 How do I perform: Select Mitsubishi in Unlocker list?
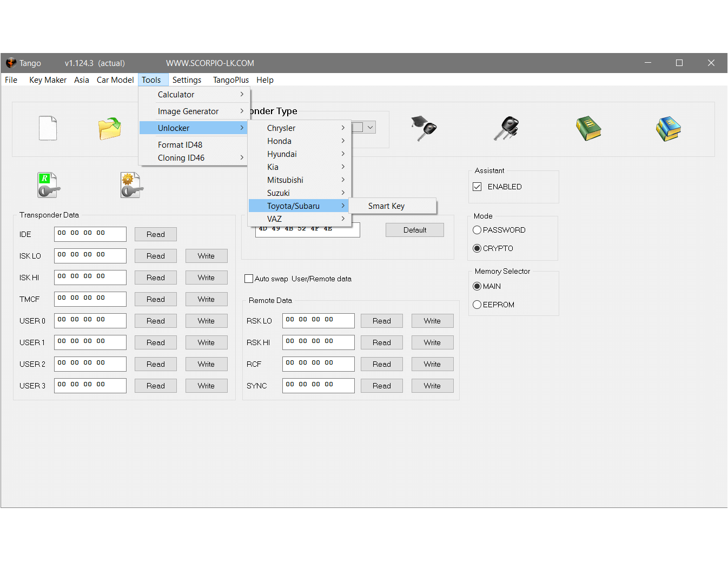pyautogui.click(x=300, y=180)
